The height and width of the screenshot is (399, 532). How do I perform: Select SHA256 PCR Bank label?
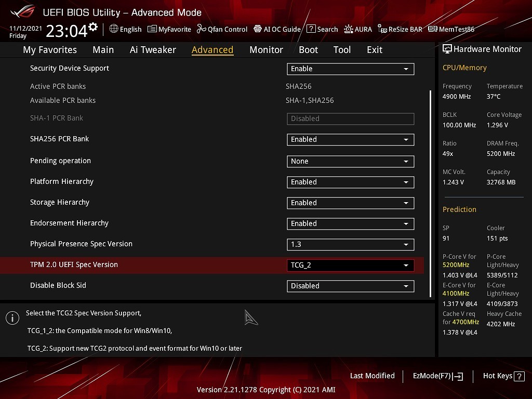tap(59, 139)
